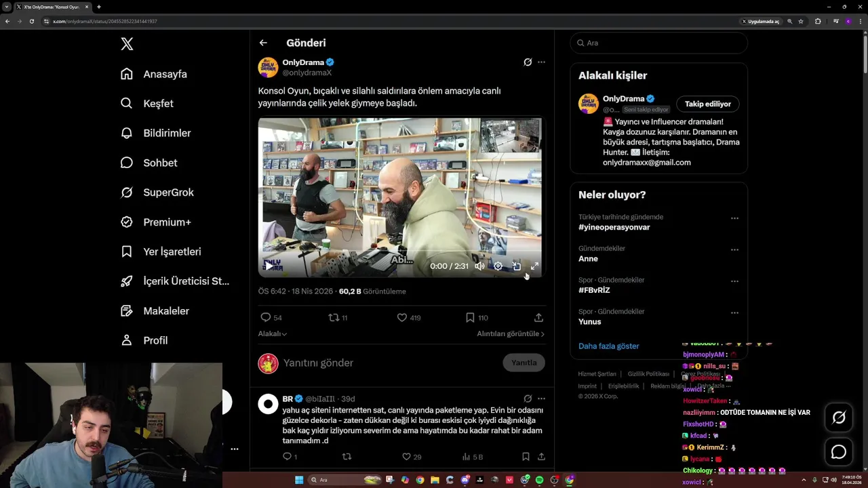868x488 pixels.
Task: Open the video settings gear
Action: tap(498, 266)
